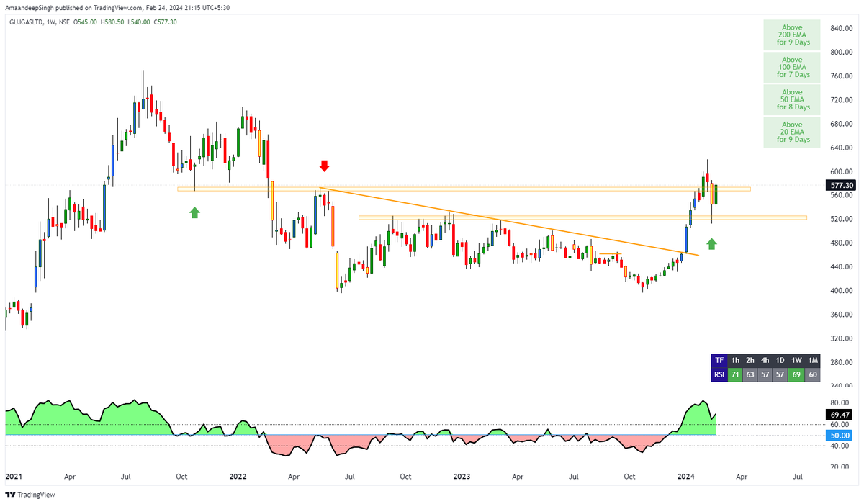Image resolution: width=864 pixels, height=504 pixels.
Task: Click the RSI value label 69.47
Action: pyautogui.click(x=840, y=415)
